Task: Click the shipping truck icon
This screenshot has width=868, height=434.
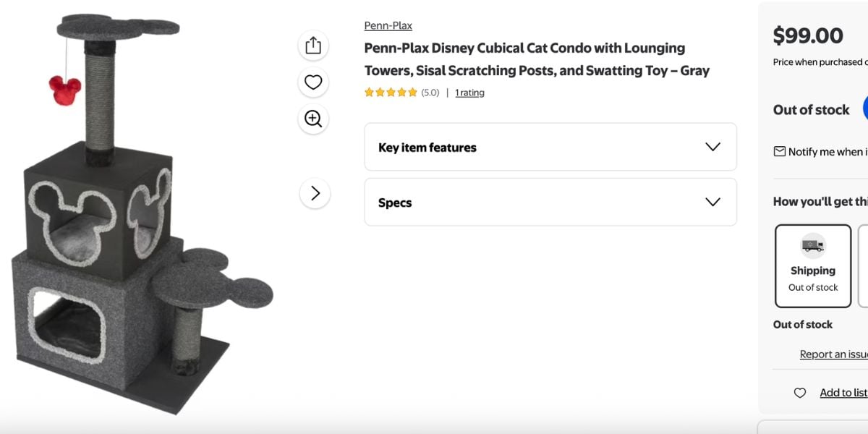Action: click(813, 247)
